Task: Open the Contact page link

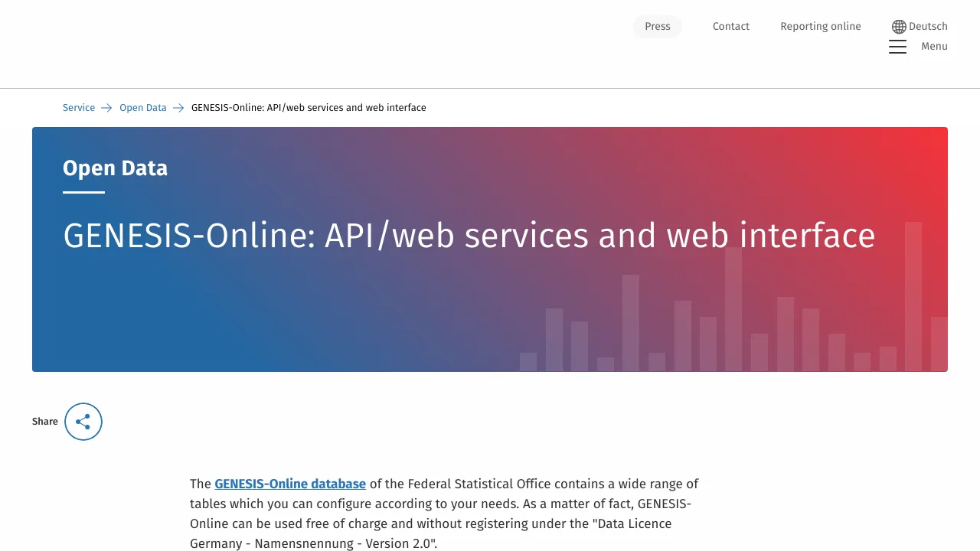Action: click(x=730, y=26)
